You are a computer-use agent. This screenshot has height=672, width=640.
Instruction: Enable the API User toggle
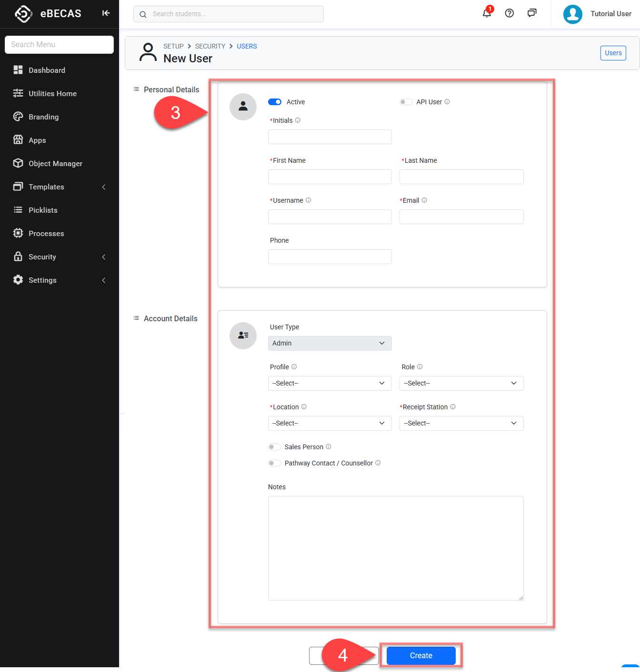406,102
